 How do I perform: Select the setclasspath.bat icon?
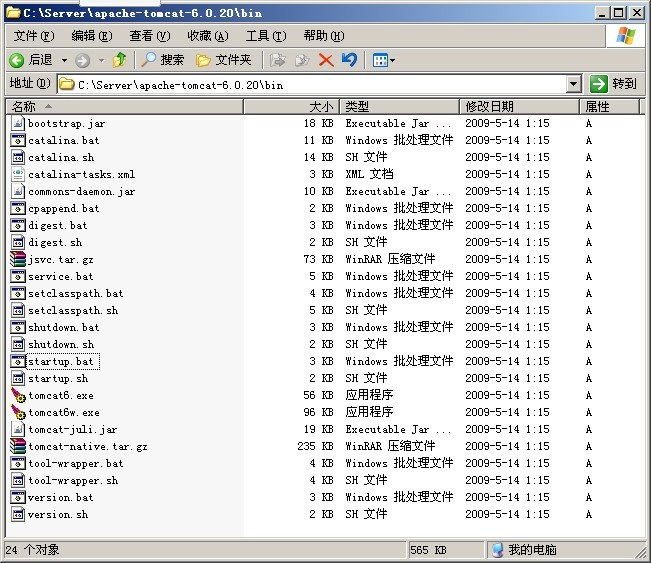pos(17,293)
